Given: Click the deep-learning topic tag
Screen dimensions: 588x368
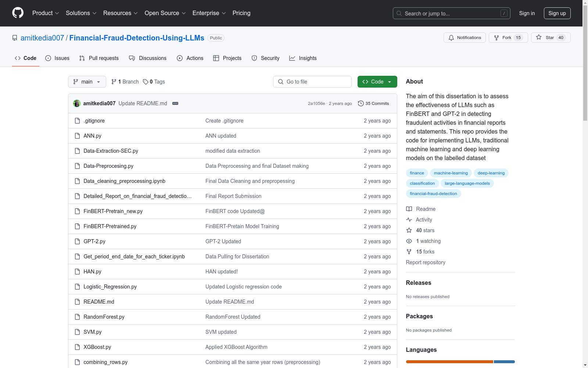Looking at the screenshot, I should click(x=491, y=173).
